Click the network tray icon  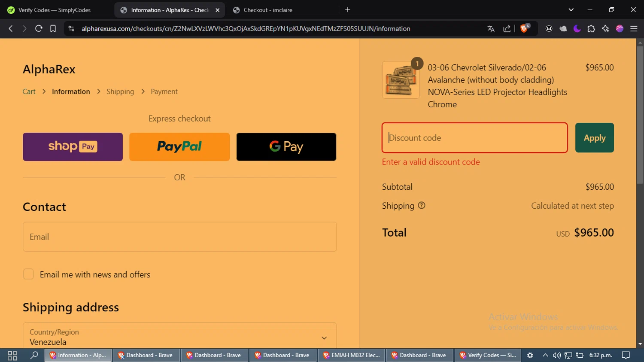point(568,355)
